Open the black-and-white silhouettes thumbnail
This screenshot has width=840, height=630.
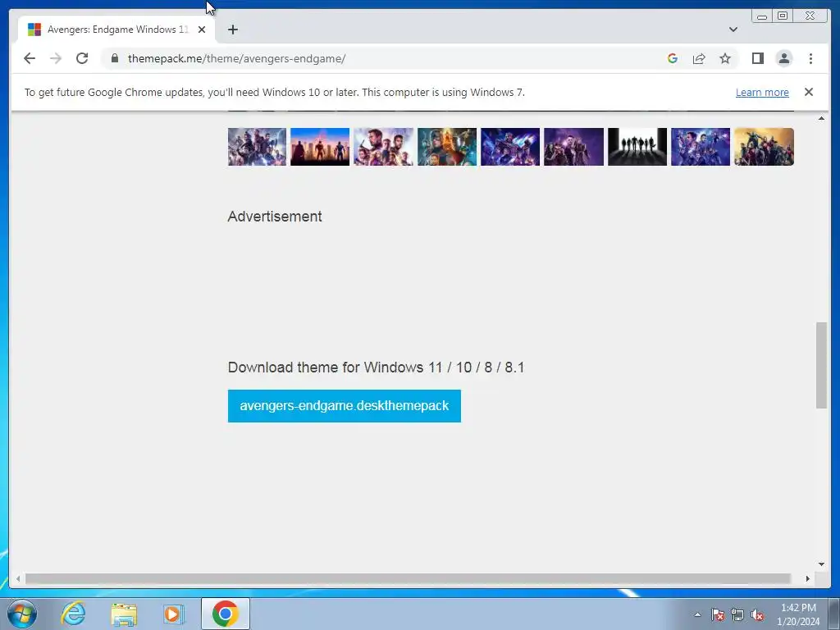637,147
